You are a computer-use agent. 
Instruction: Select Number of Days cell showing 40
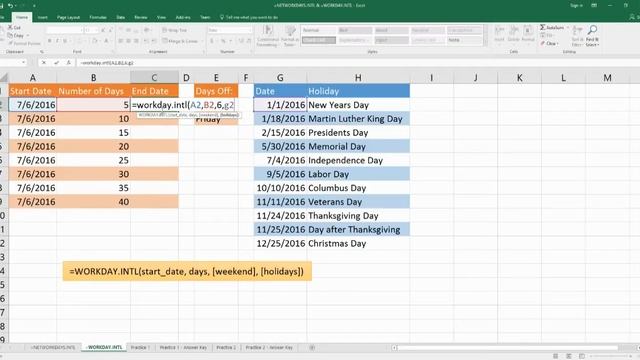click(x=93, y=202)
